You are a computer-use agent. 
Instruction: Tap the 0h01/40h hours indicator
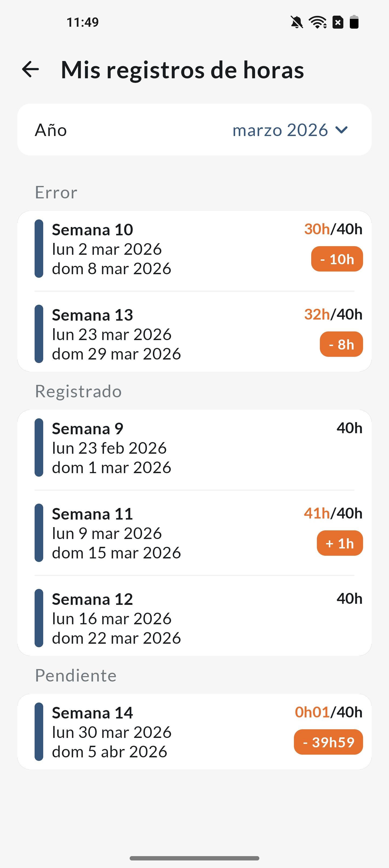(x=328, y=712)
